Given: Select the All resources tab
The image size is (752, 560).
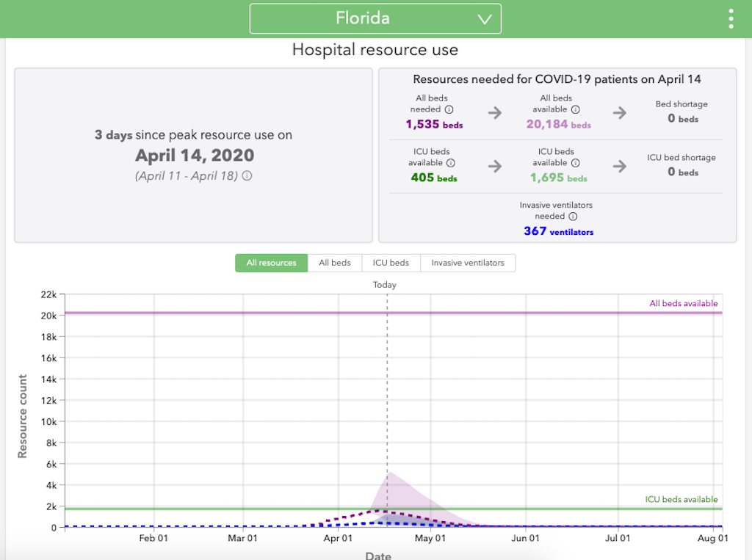Looking at the screenshot, I should 272,263.
